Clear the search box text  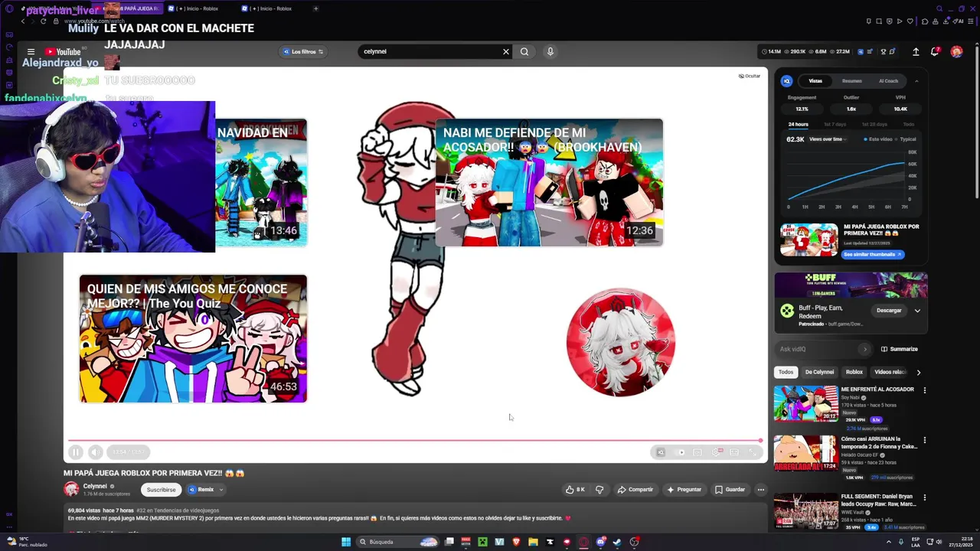point(505,51)
